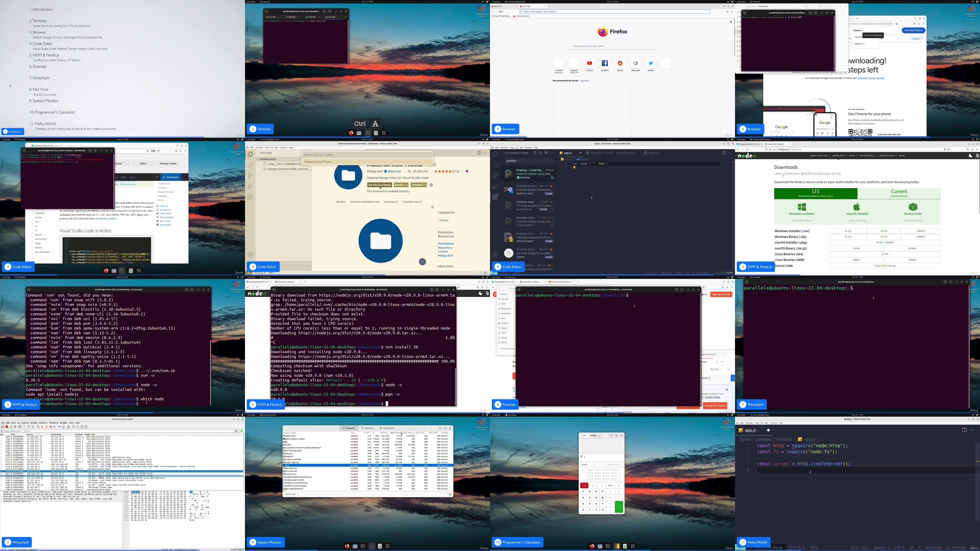This screenshot has height=551, width=980.
Task: Open YouTube shortcut on Firefox New Tab
Action: click(x=589, y=63)
